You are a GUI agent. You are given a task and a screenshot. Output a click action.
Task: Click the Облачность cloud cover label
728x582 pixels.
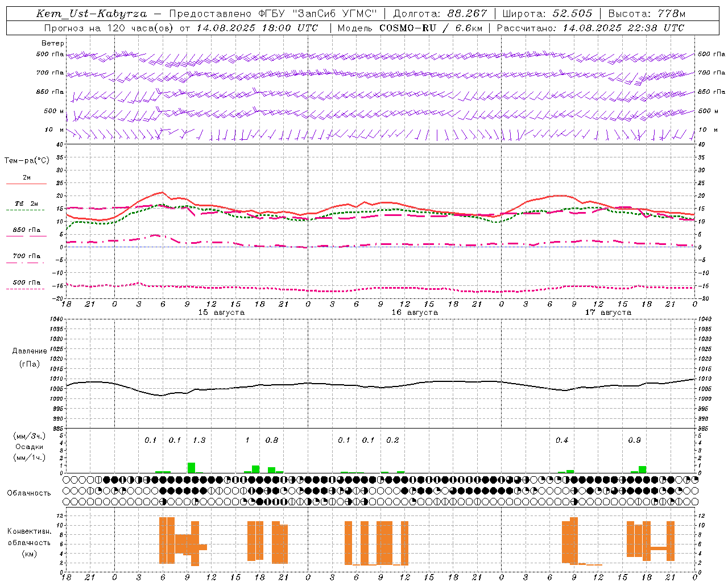(x=29, y=493)
